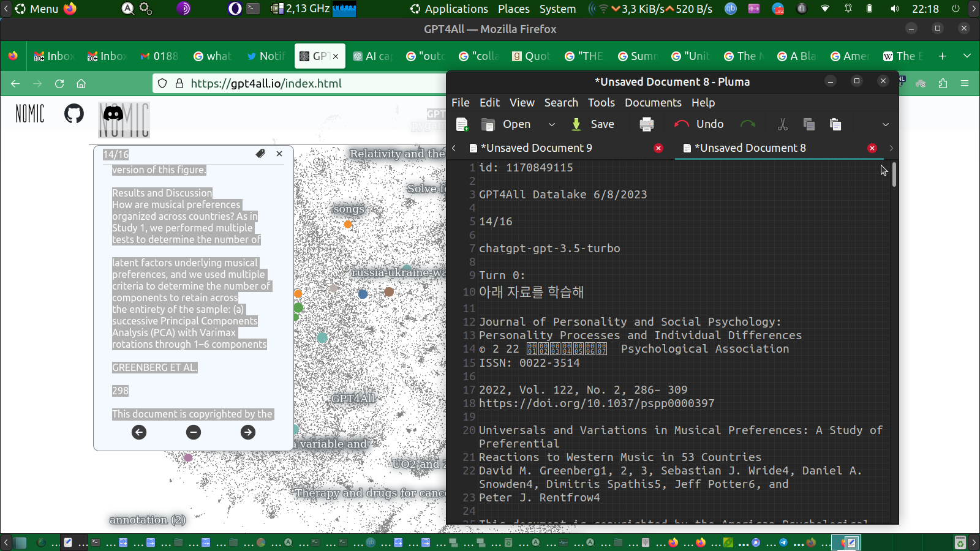Click the green redo arrow icon
This screenshot has width=980, height=551.
point(747,124)
